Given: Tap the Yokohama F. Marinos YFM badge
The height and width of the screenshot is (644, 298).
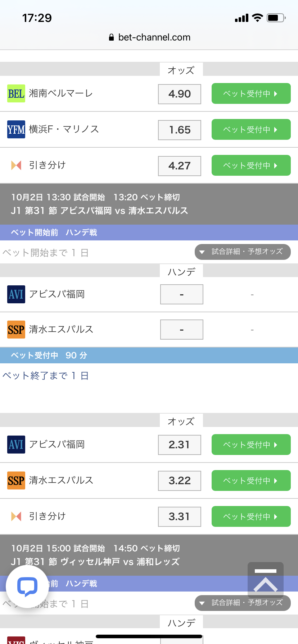Looking at the screenshot, I should 16,129.
